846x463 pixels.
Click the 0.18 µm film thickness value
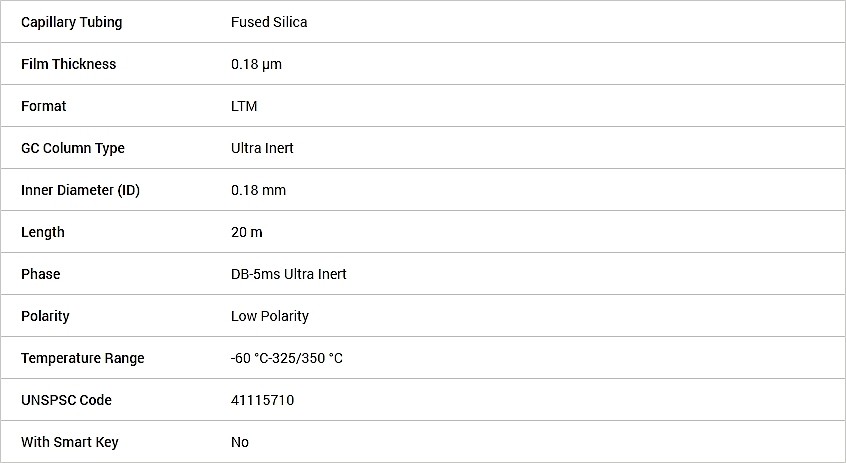click(x=256, y=65)
